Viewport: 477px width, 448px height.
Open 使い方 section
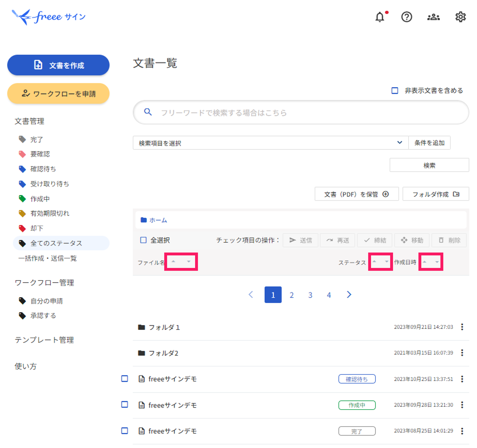tap(25, 366)
